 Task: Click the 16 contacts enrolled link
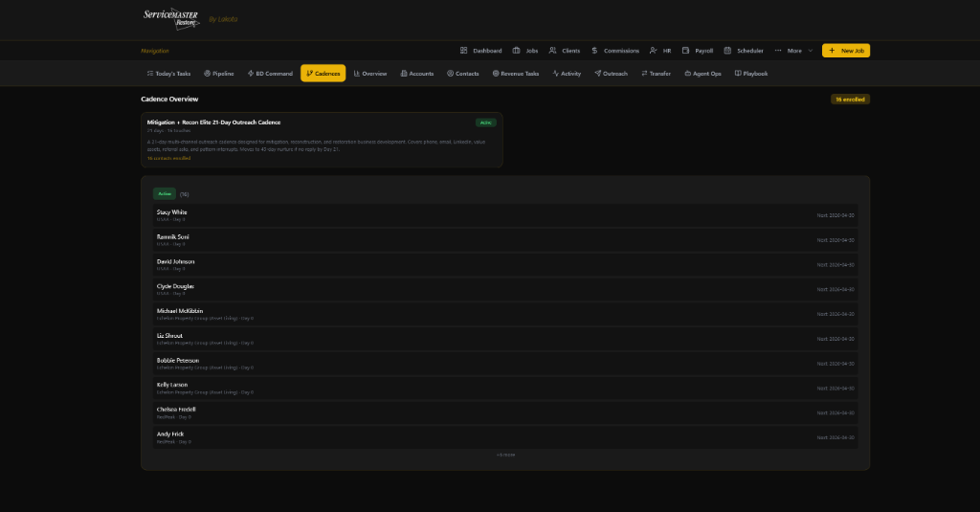168,158
